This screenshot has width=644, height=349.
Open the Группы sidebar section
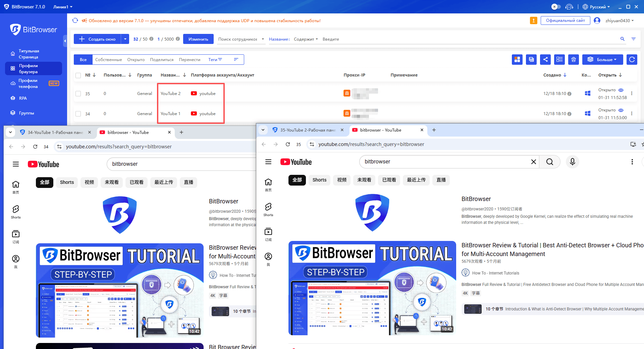pos(26,113)
